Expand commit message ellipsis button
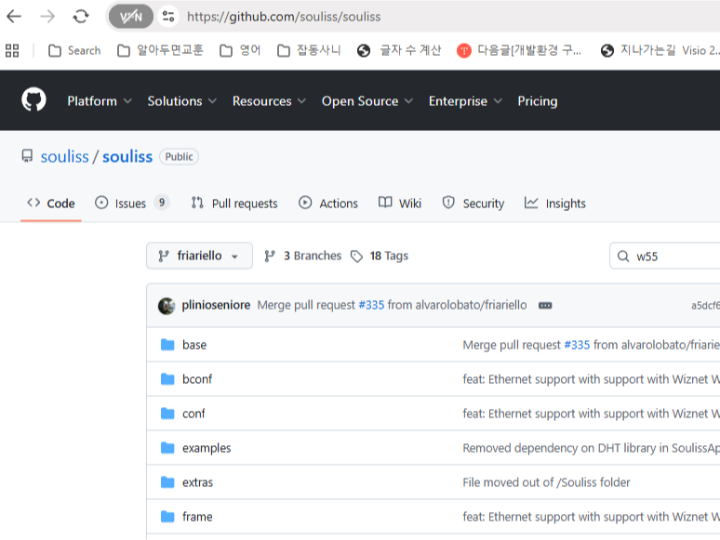The height and width of the screenshot is (540, 720). tap(545, 305)
